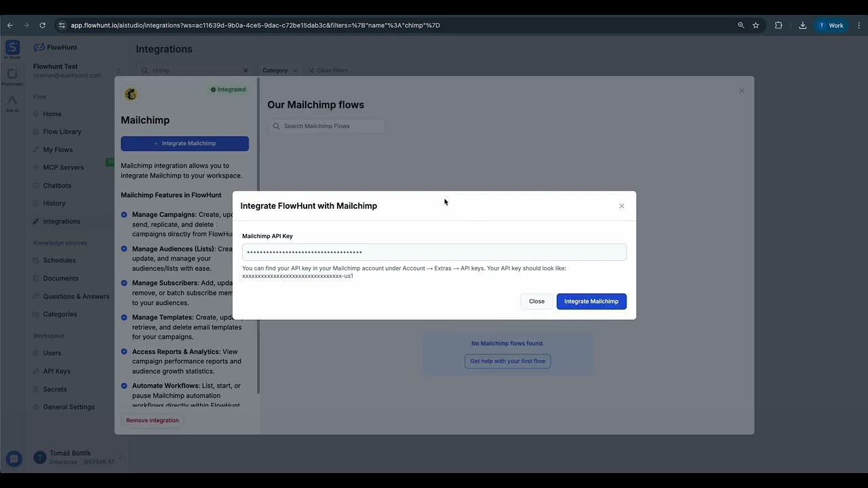Open MCP Servers in sidebar
This screenshot has width=868, height=488.
pos(63,167)
